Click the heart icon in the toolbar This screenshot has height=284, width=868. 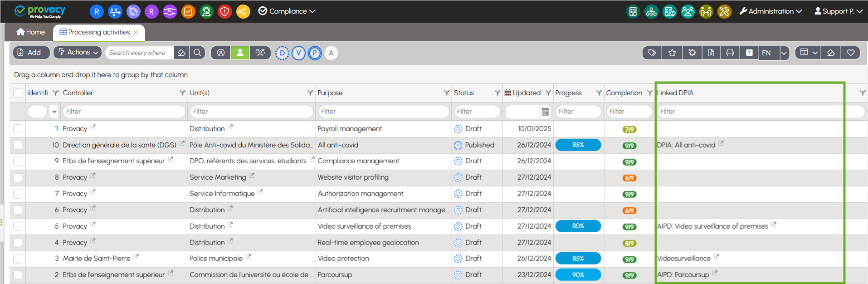coord(851,53)
